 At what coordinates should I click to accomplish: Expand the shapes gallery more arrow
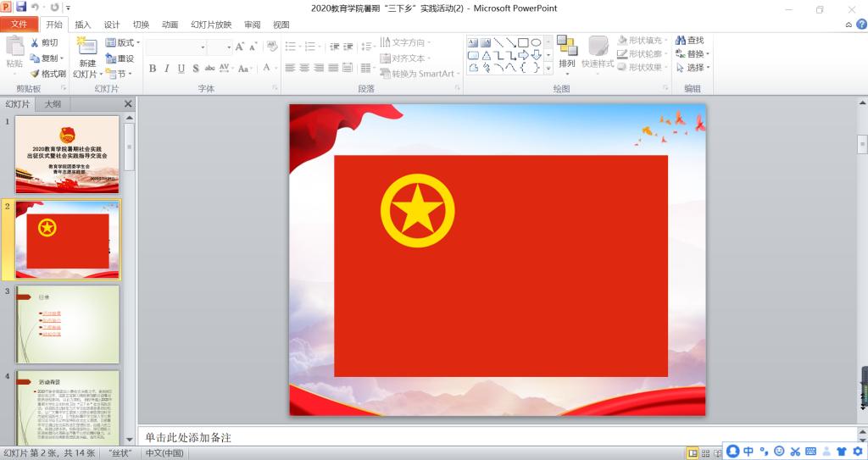pyautogui.click(x=548, y=68)
